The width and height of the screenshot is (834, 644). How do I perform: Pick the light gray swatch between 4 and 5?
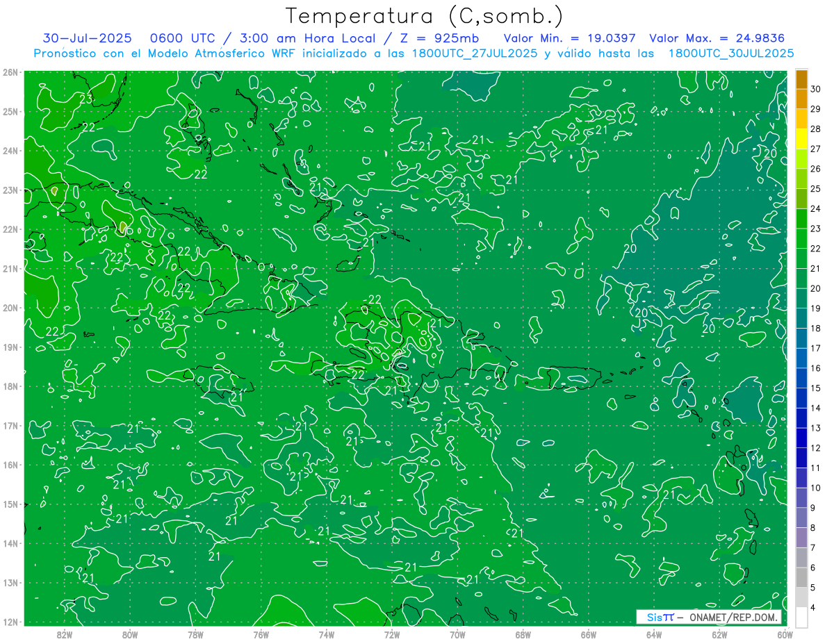pyautogui.click(x=801, y=597)
